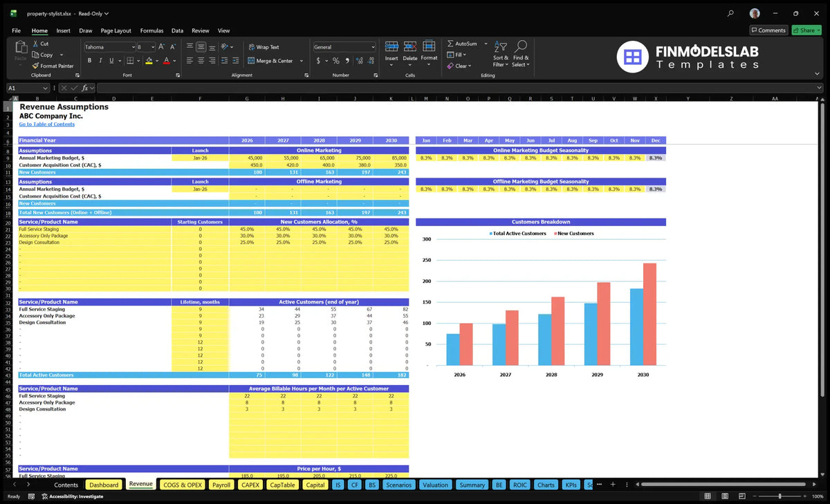Expand the Font dialog launcher
830x504 pixels.
[x=178, y=75]
